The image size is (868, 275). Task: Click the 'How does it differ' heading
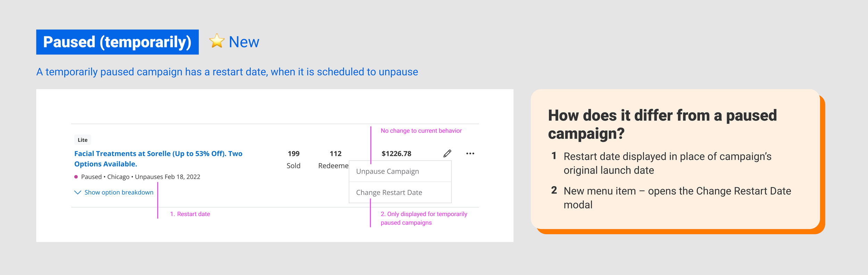662,124
